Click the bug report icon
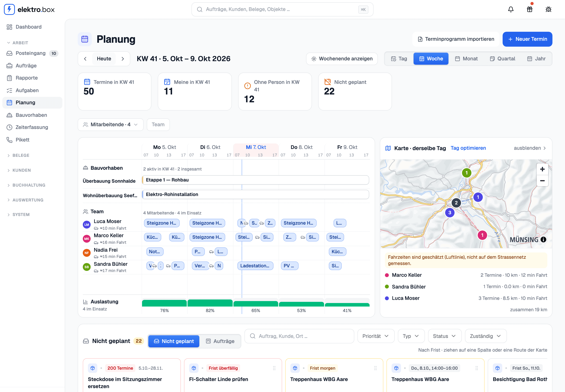This screenshot has width=565, height=392. tap(548, 9)
